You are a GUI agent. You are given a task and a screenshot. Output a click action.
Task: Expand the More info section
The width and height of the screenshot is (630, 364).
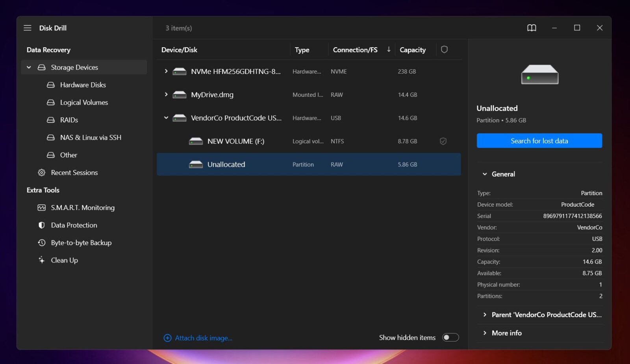pyautogui.click(x=485, y=333)
